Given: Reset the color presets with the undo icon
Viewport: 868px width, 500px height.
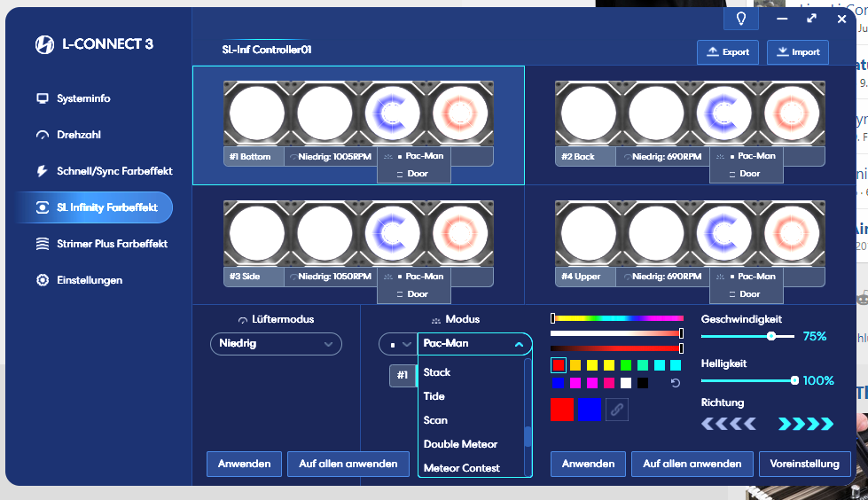Looking at the screenshot, I should pos(676,383).
